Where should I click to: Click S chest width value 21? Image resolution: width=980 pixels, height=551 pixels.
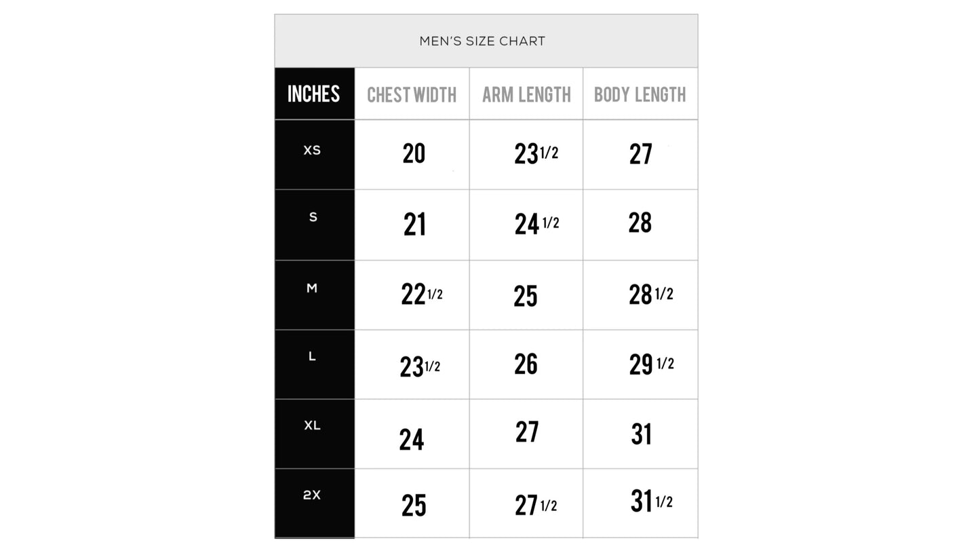[414, 225]
